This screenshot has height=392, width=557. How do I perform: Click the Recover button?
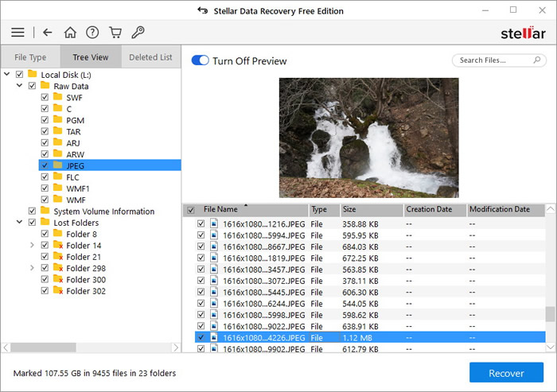tap(506, 373)
